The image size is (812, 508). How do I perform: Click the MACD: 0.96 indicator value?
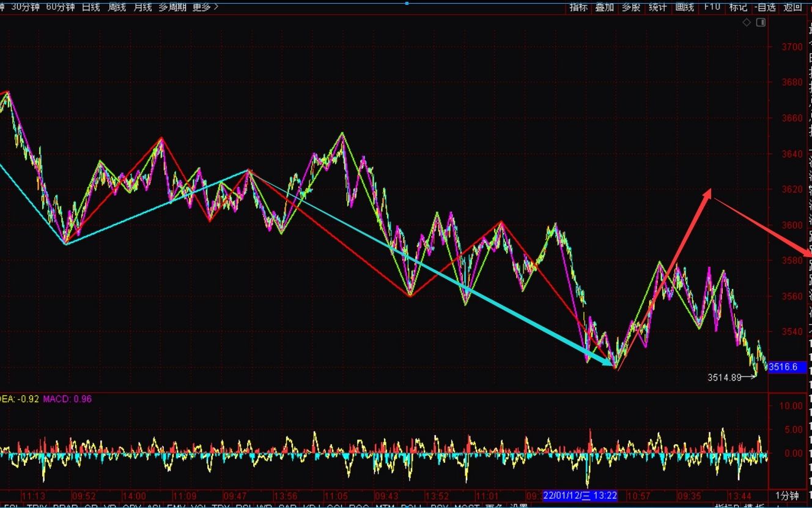pyautogui.click(x=68, y=399)
